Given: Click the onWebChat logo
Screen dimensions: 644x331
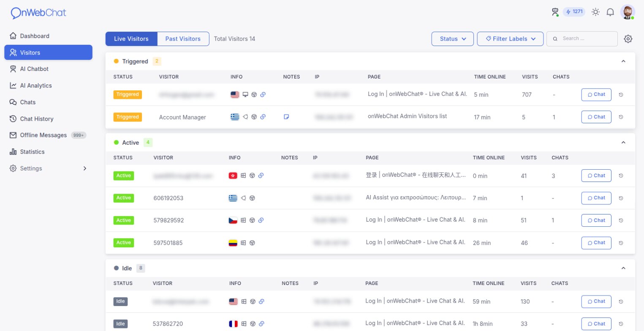Looking at the screenshot, I should click(38, 13).
